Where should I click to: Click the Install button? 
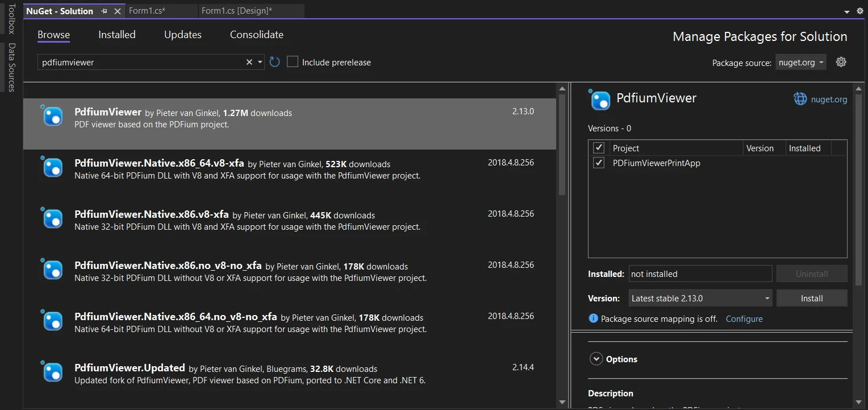click(811, 298)
